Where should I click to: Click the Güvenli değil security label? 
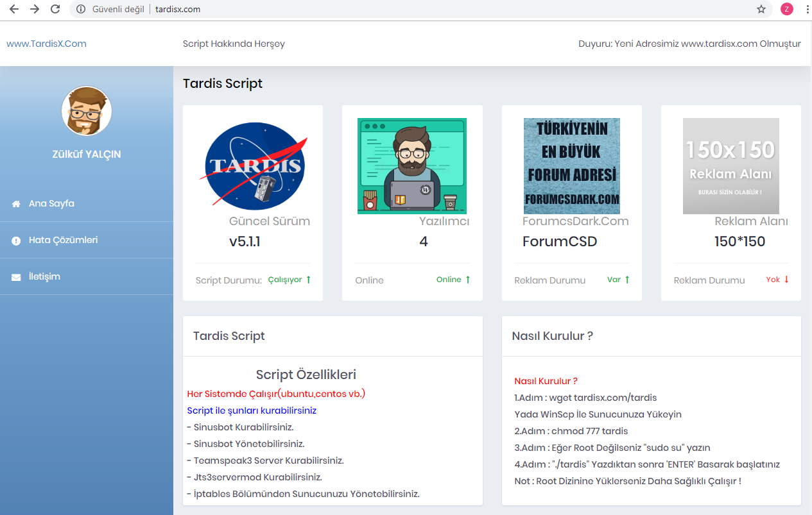118,9
